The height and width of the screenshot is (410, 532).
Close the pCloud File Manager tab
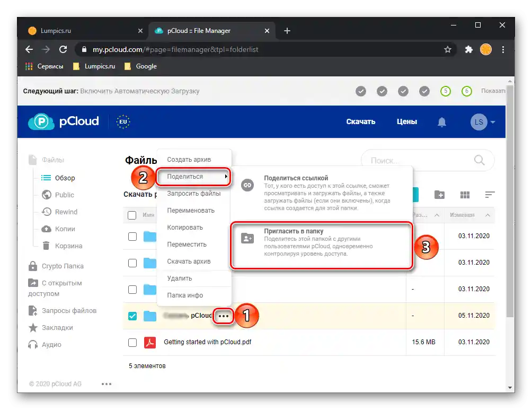click(x=267, y=31)
